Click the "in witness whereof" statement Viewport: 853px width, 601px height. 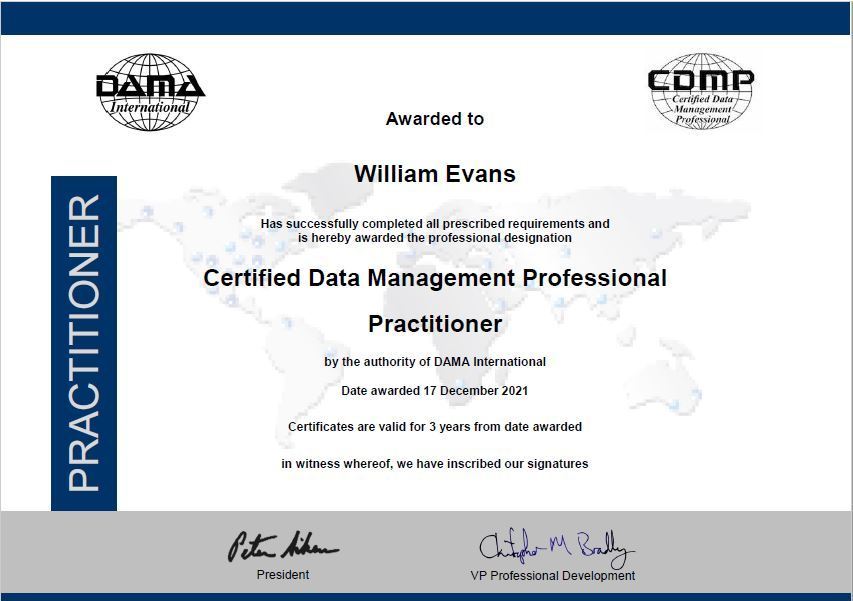435,464
